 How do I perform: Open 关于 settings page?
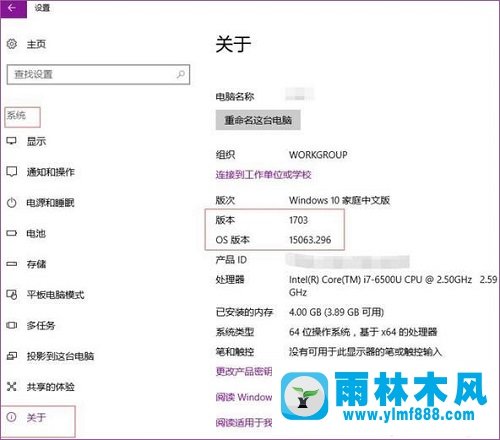coord(36,417)
